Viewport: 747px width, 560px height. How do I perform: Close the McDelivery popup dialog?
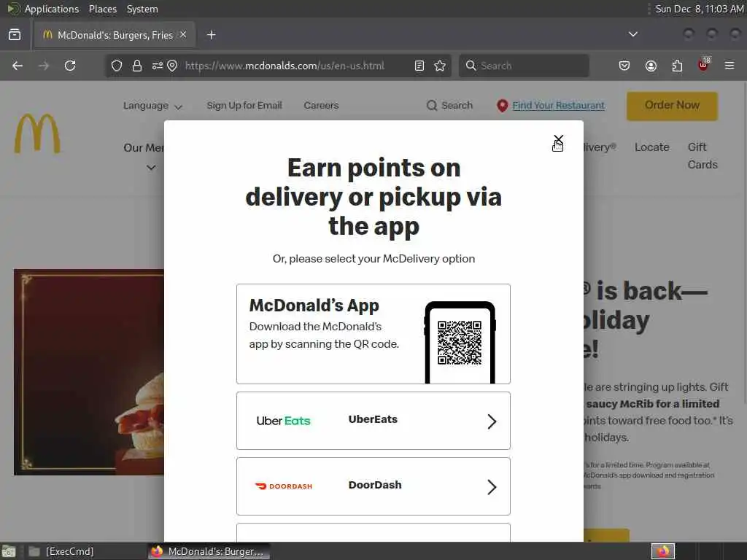point(558,139)
